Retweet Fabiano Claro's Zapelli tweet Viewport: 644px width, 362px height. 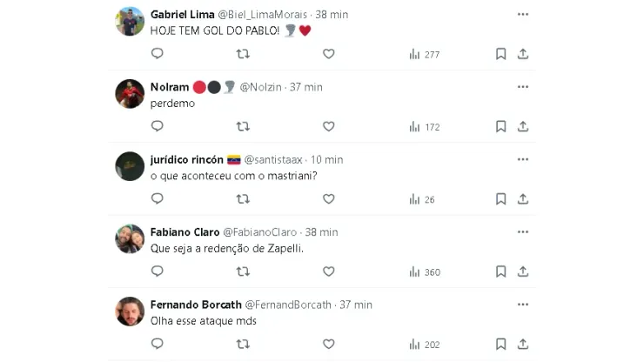click(243, 271)
